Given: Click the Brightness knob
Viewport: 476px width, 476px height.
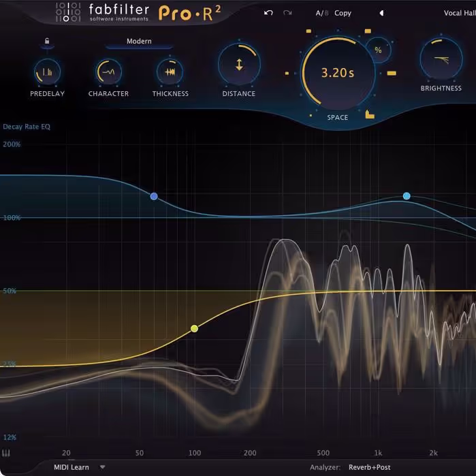Looking at the screenshot, I should point(441,60).
